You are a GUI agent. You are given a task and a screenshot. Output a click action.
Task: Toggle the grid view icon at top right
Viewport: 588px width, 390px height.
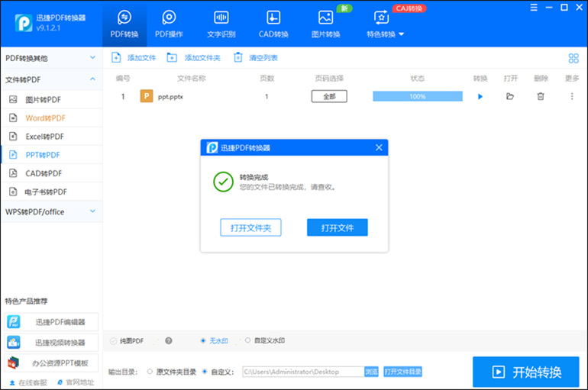pos(573,58)
